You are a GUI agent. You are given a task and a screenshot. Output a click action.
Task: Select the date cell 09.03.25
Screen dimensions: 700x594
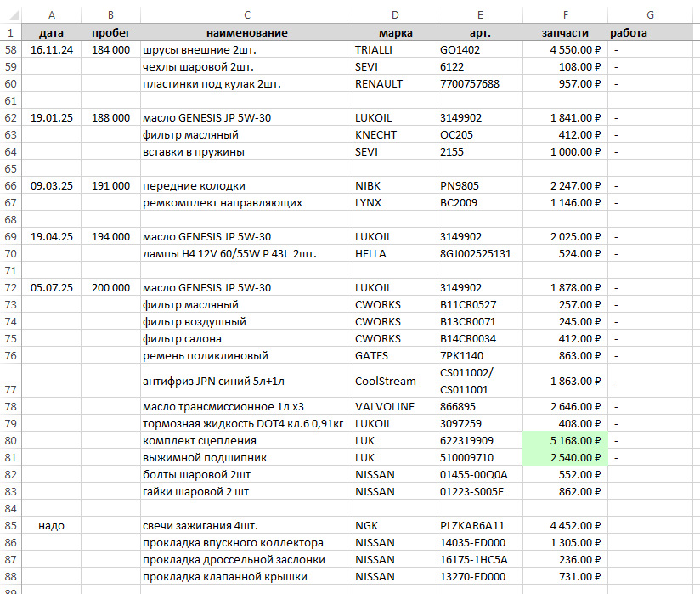[51, 185]
